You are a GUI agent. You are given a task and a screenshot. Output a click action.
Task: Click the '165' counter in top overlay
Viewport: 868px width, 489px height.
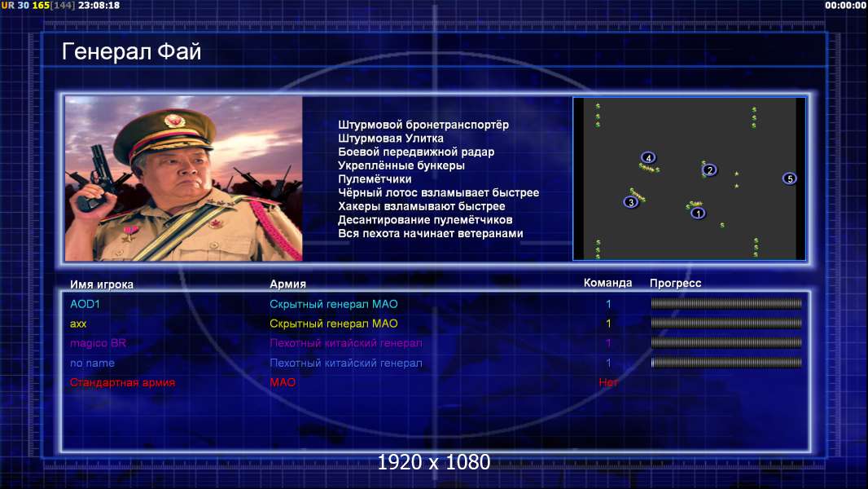[x=41, y=6]
